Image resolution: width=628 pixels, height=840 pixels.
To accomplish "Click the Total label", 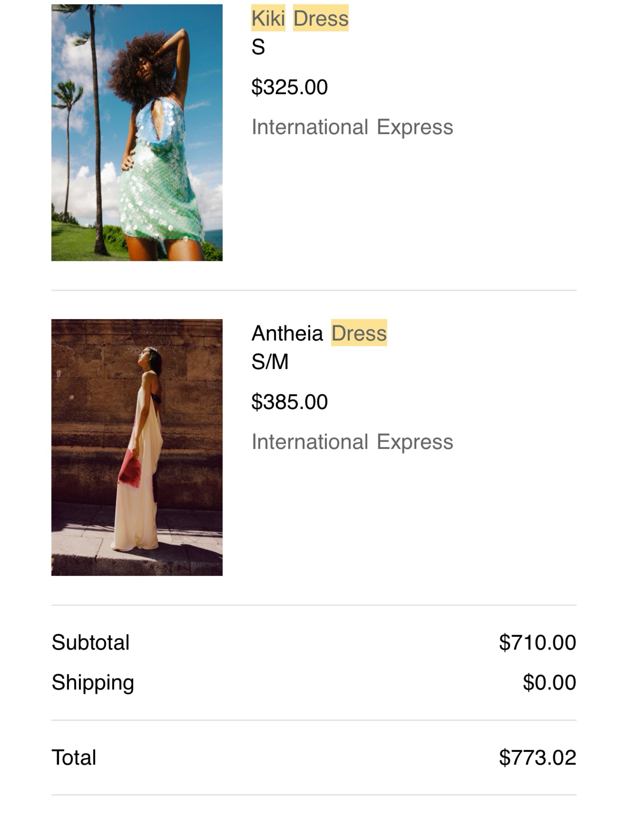I will [x=74, y=757].
